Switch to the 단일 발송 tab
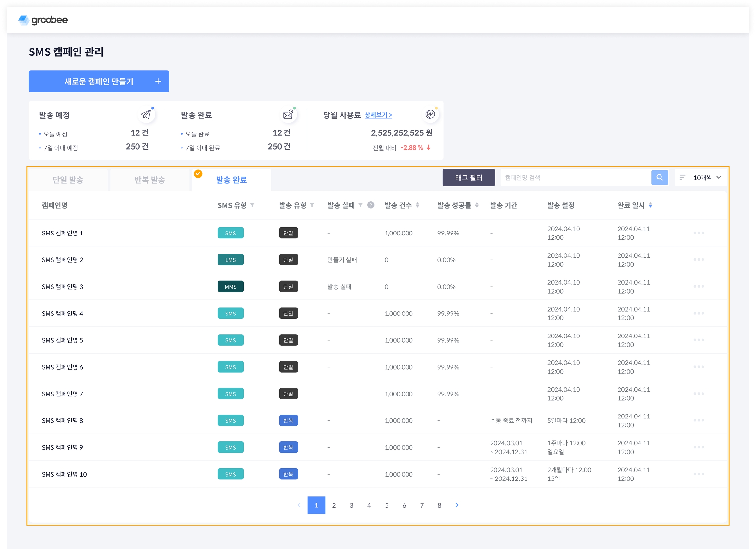Viewport: 756px width, 549px height. pyautogui.click(x=68, y=180)
